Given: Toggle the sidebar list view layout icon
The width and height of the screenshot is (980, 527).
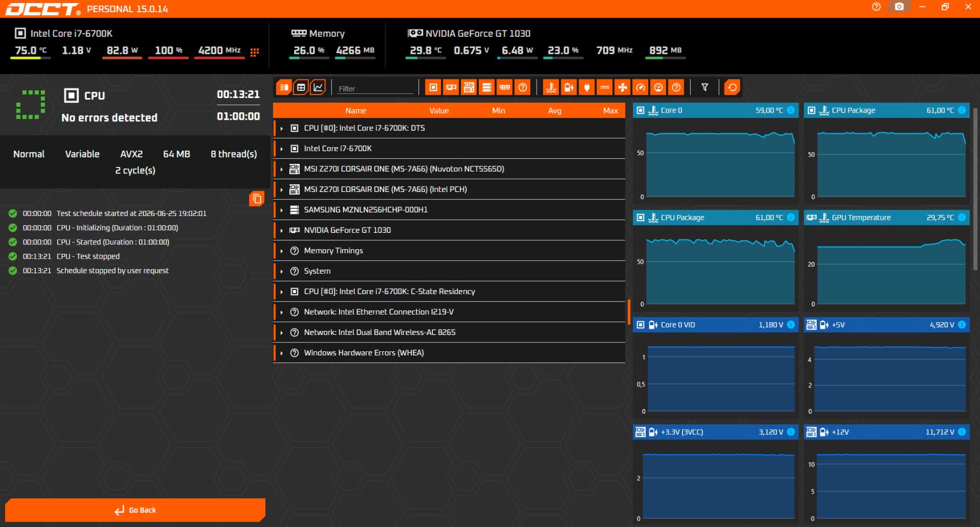Looking at the screenshot, I should [283, 88].
